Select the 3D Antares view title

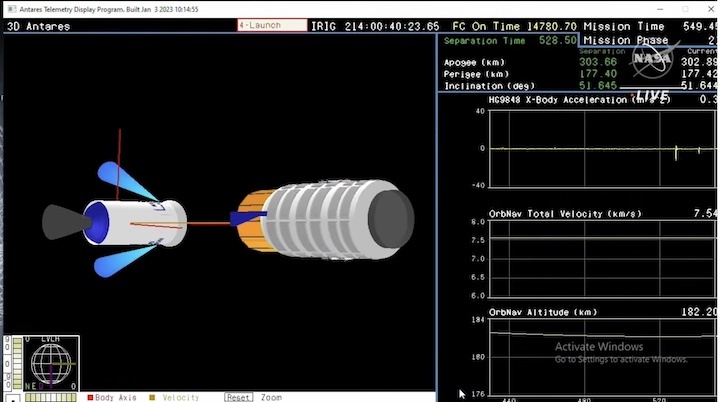38,26
